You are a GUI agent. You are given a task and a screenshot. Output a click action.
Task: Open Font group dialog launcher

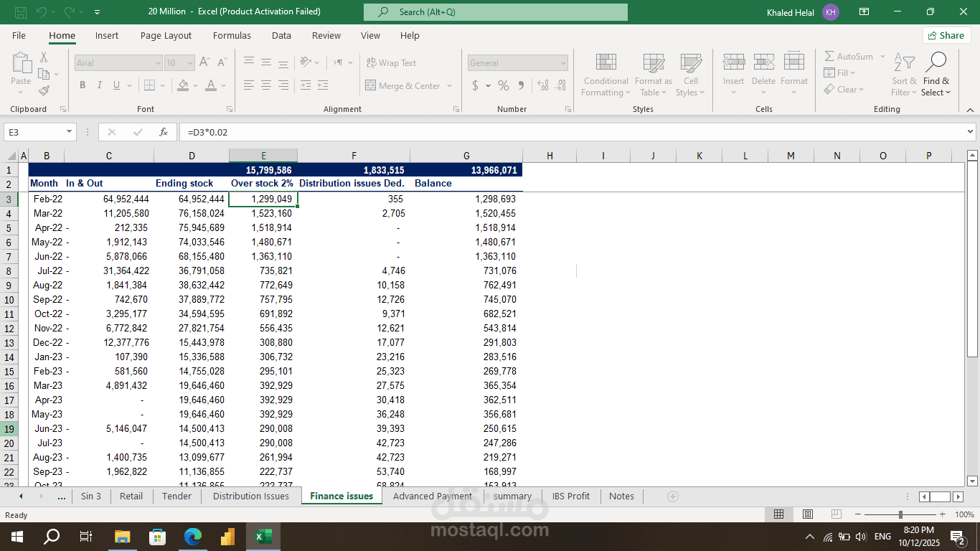tap(230, 109)
